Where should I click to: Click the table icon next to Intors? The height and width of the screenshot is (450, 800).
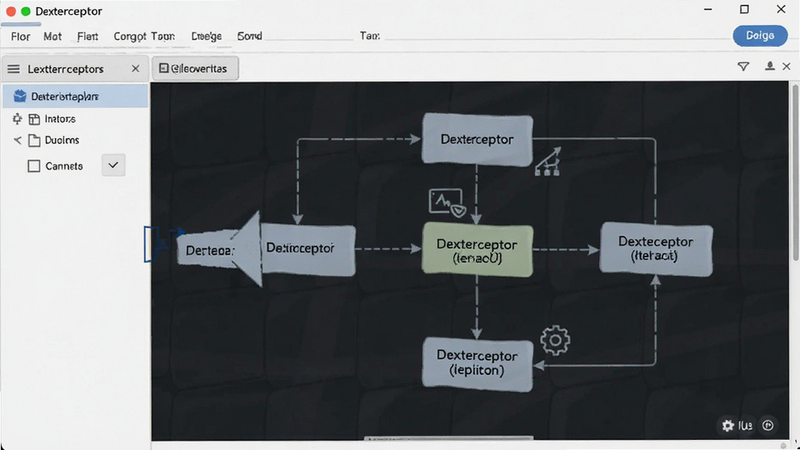coord(34,119)
